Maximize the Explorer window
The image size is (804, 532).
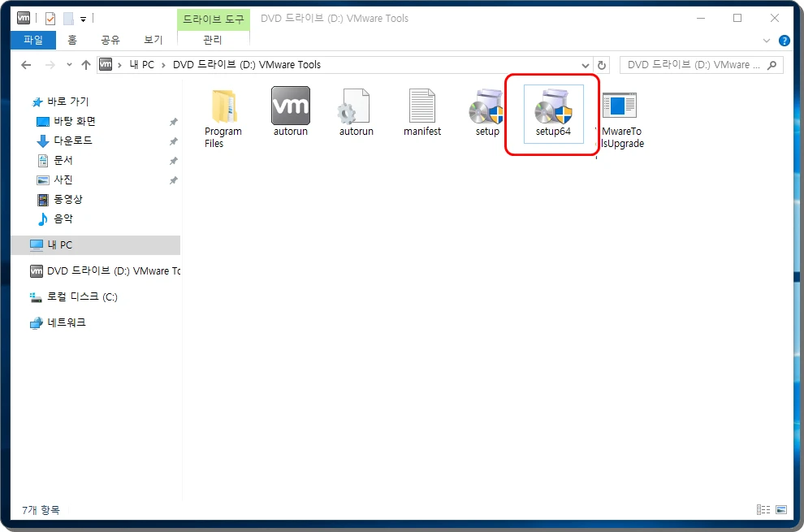click(737, 19)
